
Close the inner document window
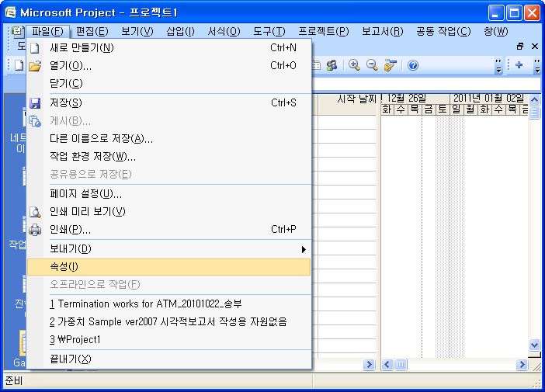pos(535,46)
